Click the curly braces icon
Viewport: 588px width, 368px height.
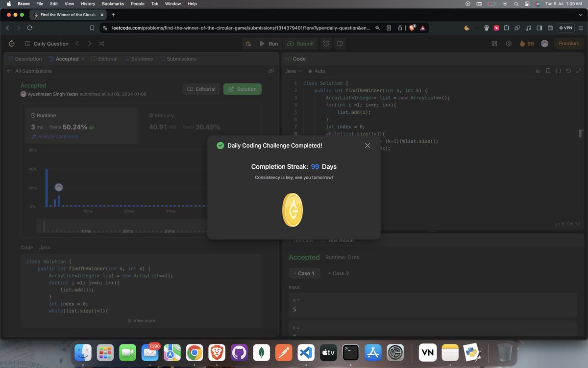click(558, 71)
